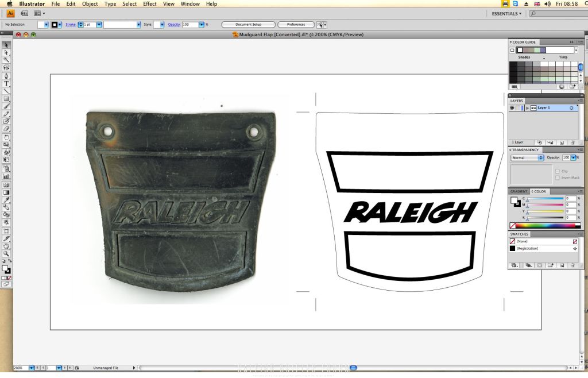Click New Swatch icon in Swatches panel

(x=562, y=265)
